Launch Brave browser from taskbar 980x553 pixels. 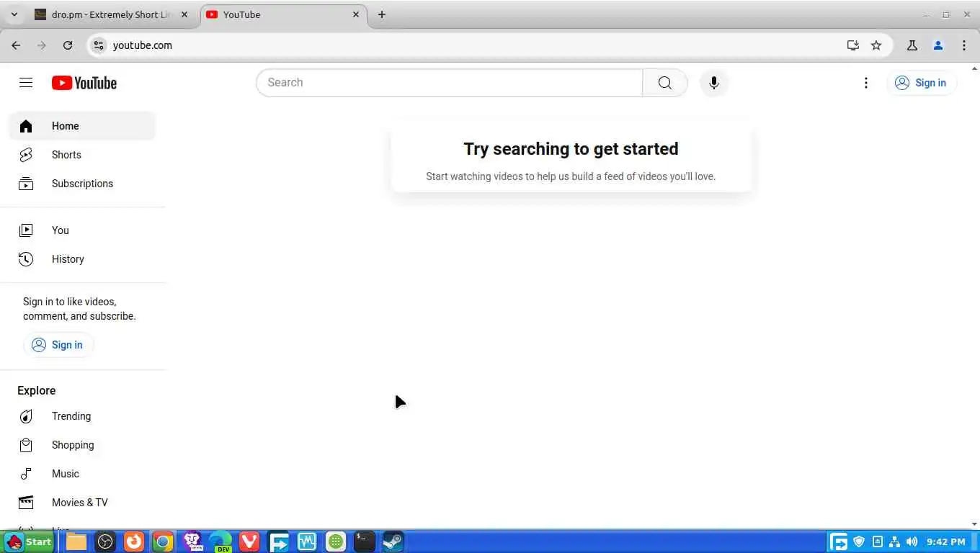click(x=192, y=541)
